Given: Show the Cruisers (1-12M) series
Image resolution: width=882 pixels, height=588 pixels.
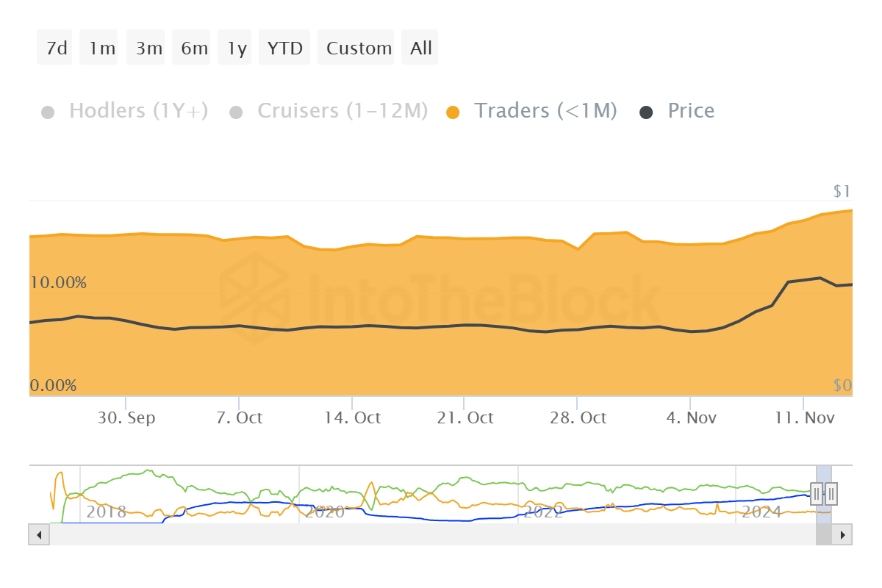Looking at the screenshot, I should (343, 111).
